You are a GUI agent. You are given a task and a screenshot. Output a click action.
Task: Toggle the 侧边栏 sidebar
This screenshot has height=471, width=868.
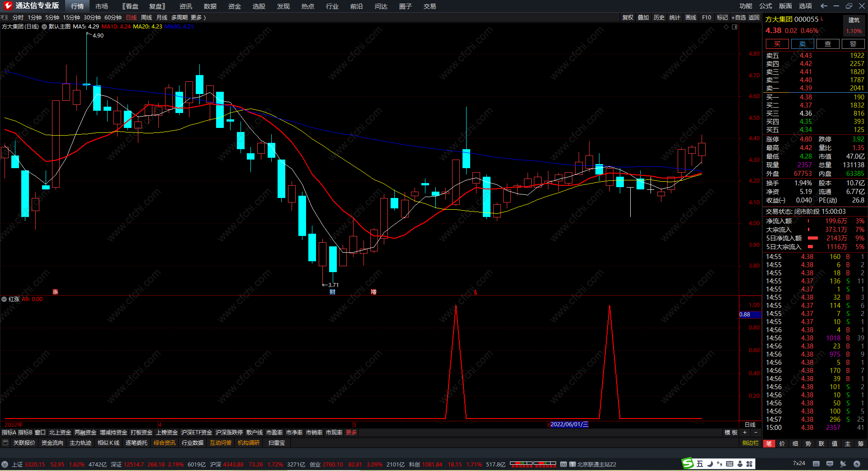pyautogui.click(x=750, y=443)
